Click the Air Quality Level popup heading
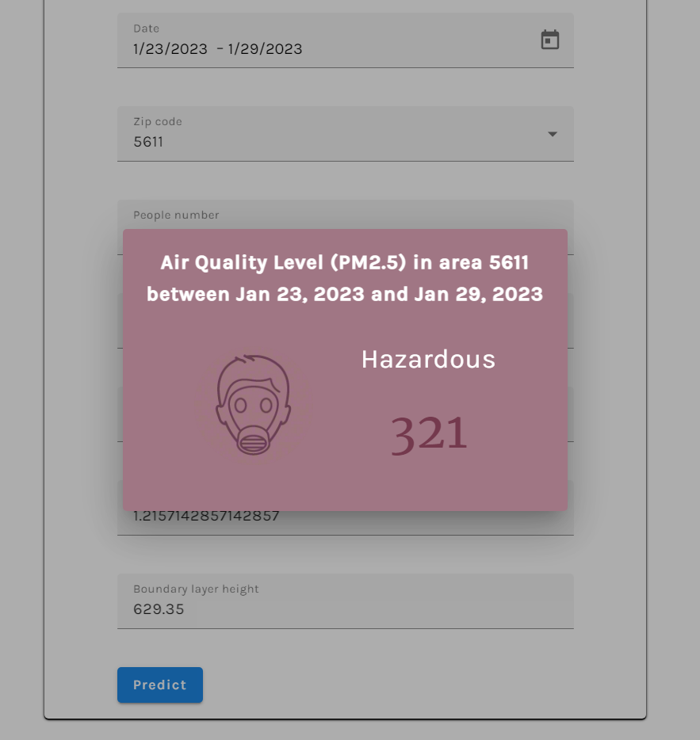This screenshot has height=740, width=700. pyautogui.click(x=345, y=278)
